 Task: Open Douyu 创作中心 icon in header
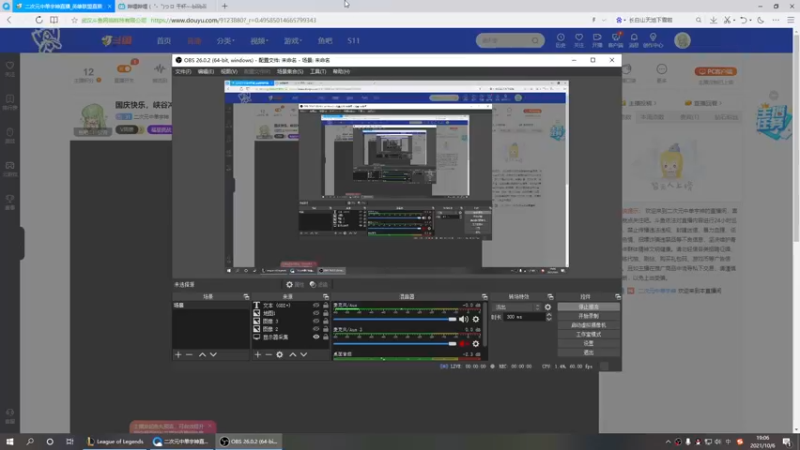coord(653,40)
